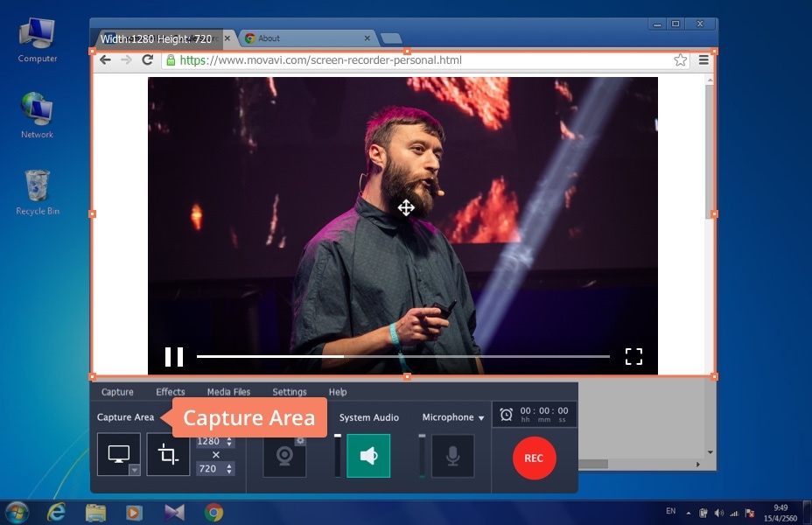Click the move handle at capture center

[x=406, y=208]
